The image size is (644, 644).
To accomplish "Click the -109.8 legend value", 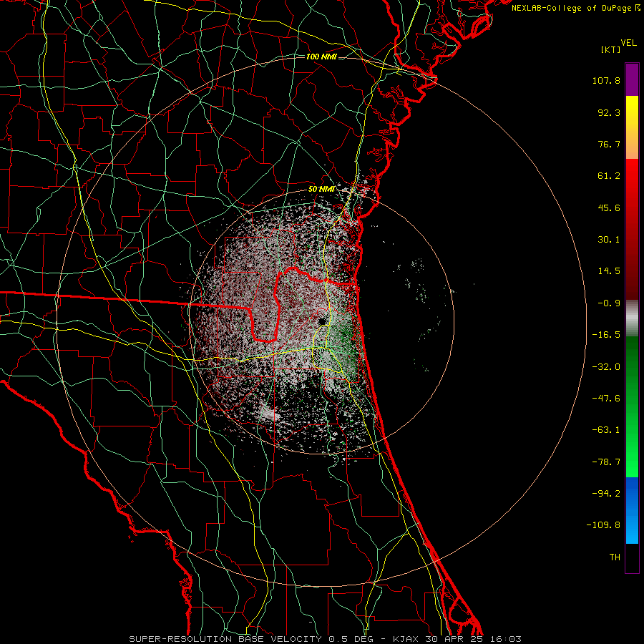I will click(604, 525).
